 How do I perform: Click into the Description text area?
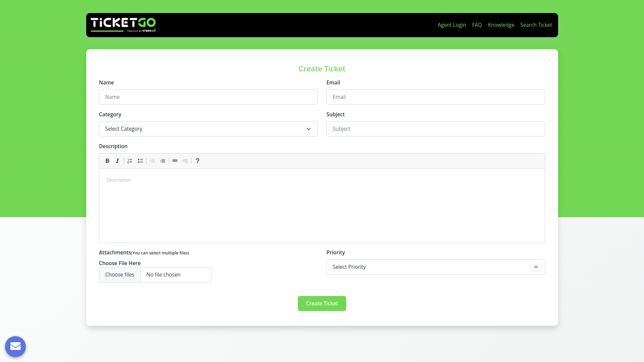tap(322, 206)
